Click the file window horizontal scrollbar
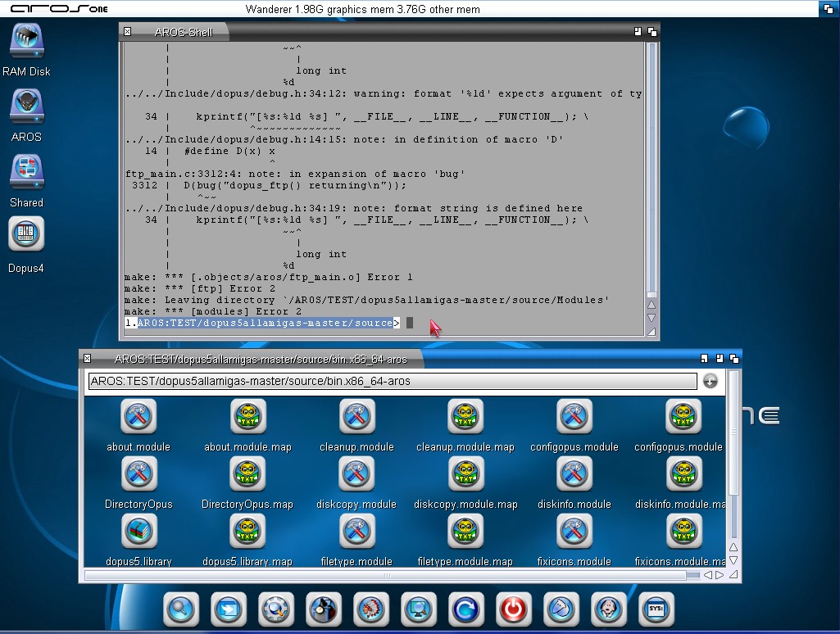Viewport: 840px width, 634px height. click(x=385, y=575)
